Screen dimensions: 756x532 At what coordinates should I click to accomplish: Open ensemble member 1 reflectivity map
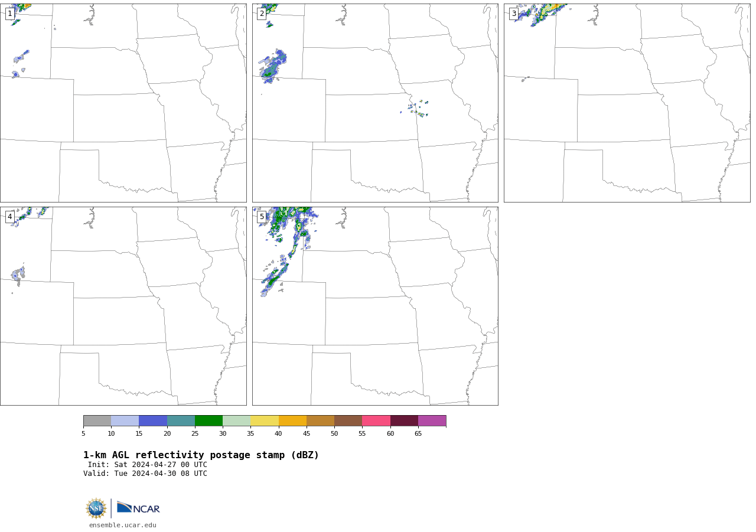(x=123, y=103)
